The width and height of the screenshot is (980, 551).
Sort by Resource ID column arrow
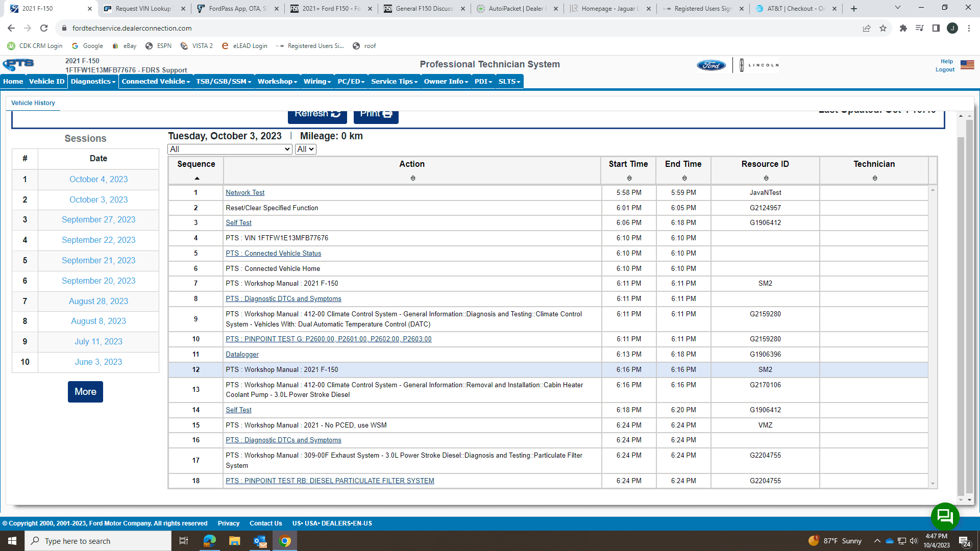coord(766,178)
